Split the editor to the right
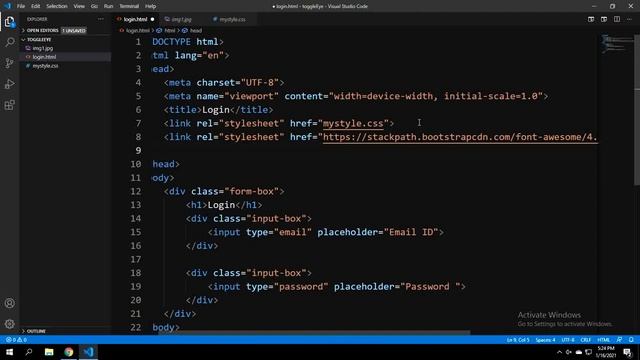The height and width of the screenshot is (360, 640). (x=617, y=19)
